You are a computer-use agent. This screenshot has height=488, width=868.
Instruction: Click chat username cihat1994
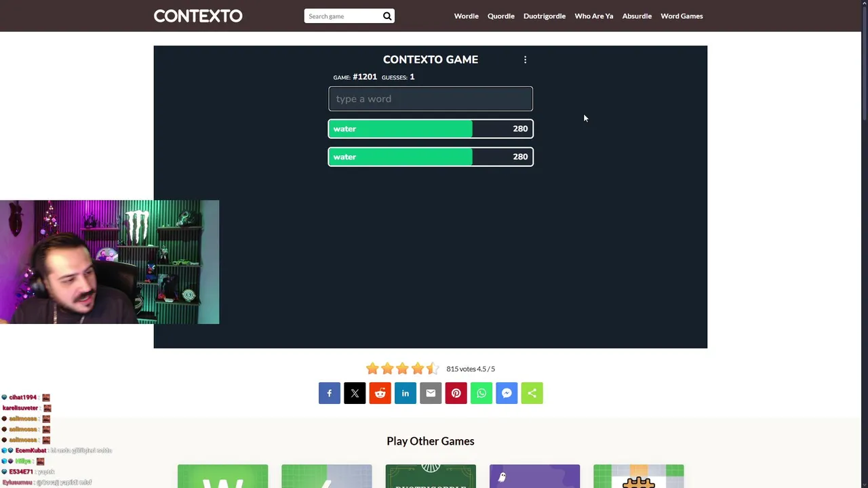click(x=23, y=398)
